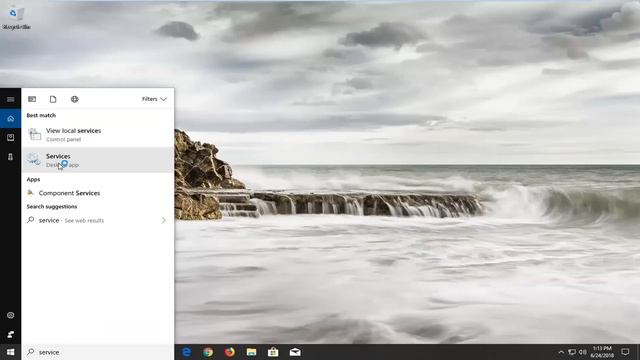Click the Services result icon

pyautogui.click(x=34, y=160)
